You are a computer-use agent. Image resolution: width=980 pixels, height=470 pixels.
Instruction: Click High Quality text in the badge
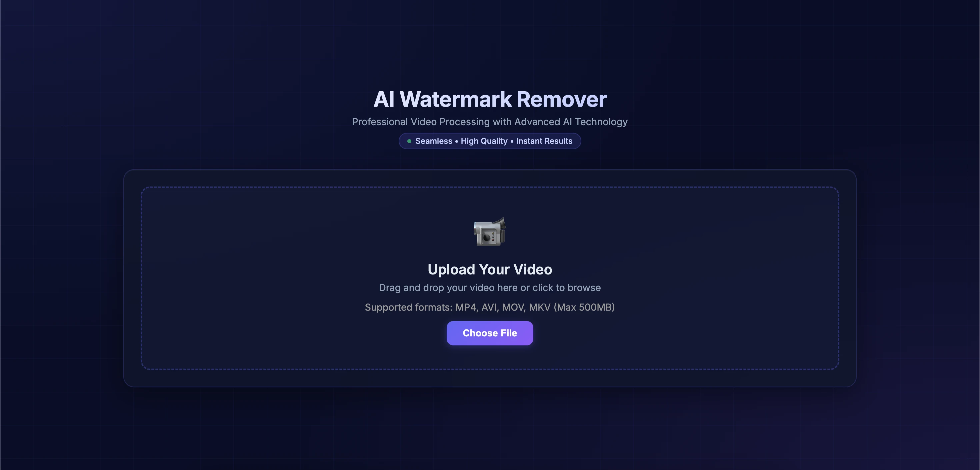pos(484,141)
